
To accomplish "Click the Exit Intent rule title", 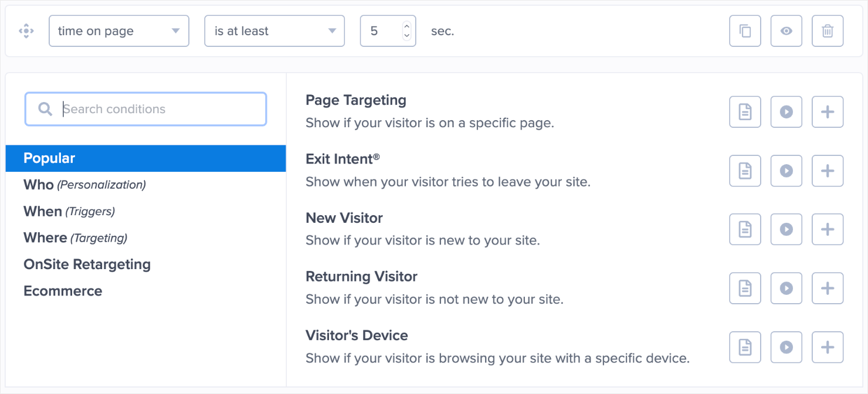I will tap(343, 159).
